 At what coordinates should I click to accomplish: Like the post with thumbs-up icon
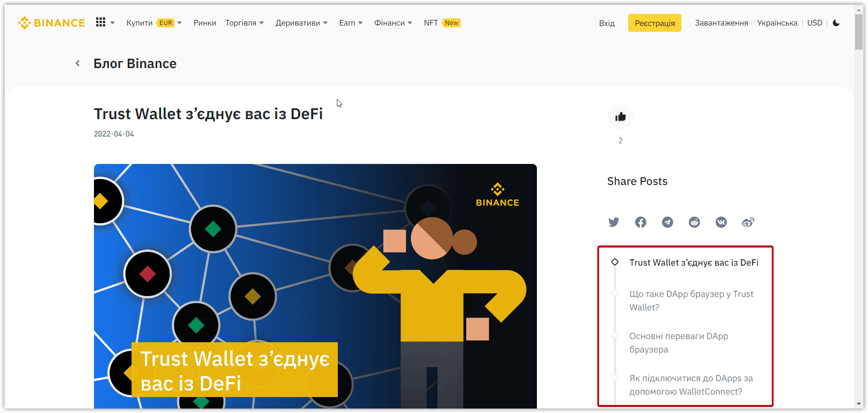(621, 117)
